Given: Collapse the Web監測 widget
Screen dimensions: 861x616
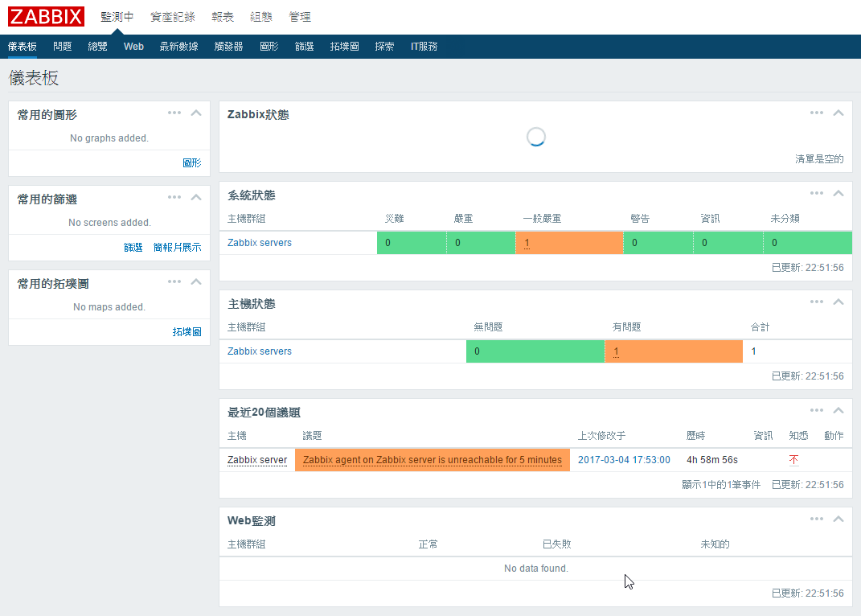Looking at the screenshot, I should pyautogui.click(x=838, y=519).
